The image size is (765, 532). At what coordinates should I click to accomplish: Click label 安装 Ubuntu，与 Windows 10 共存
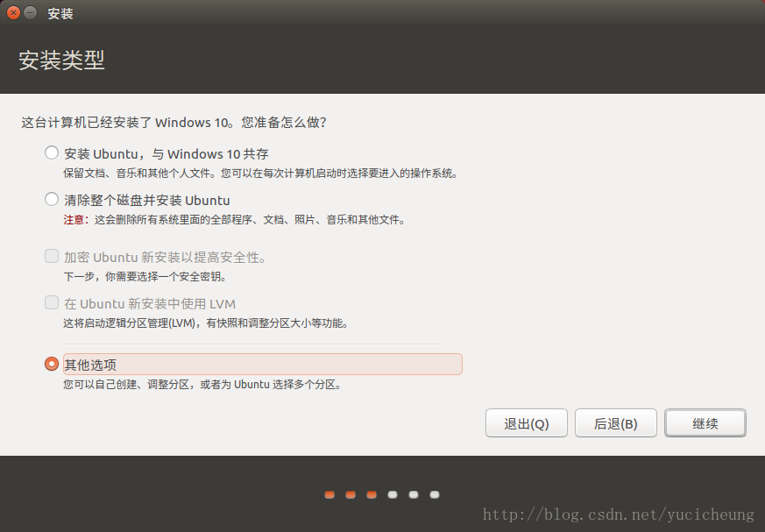(166, 154)
